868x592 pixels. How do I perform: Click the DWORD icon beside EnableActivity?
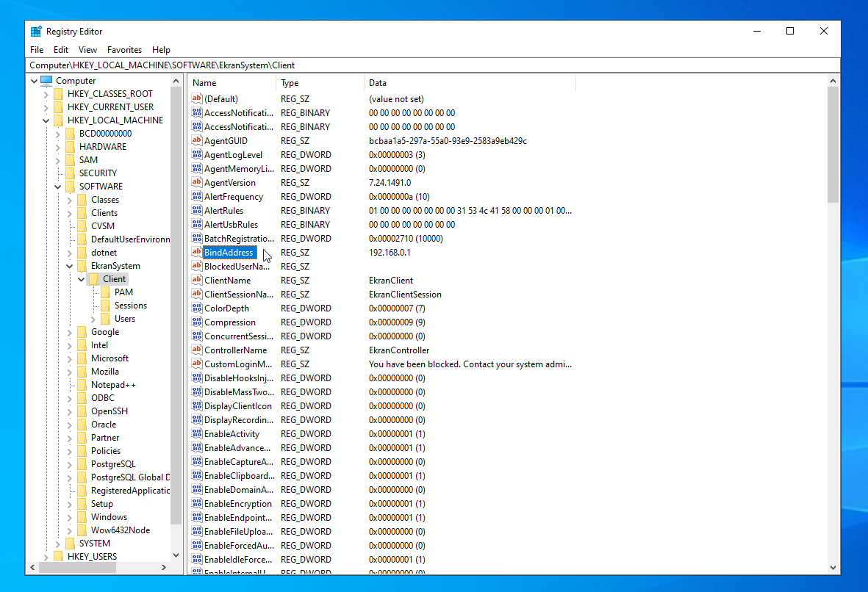tap(196, 433)
